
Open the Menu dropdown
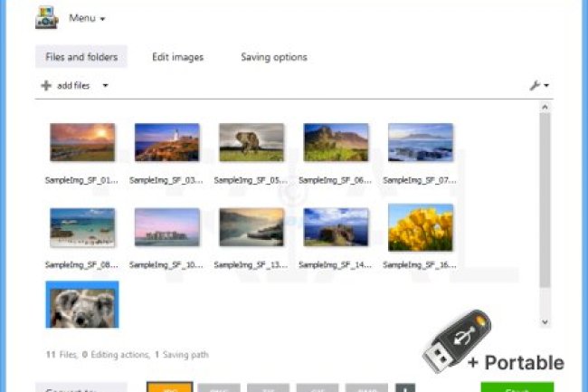point(87,18)
